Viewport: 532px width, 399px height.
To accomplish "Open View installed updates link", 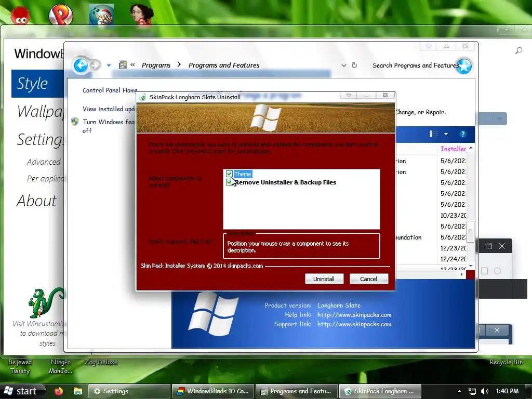I will click(x=109, y=109).
